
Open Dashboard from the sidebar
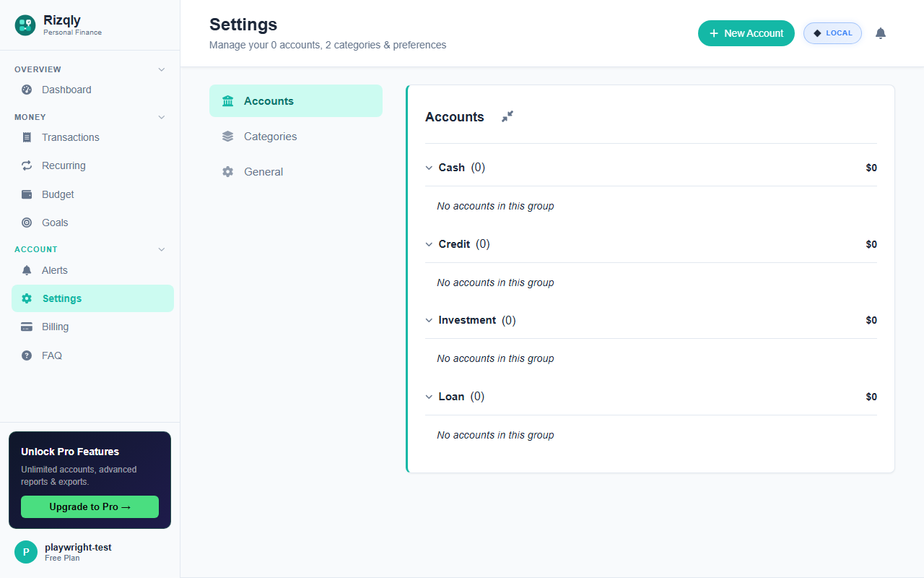click(x=66, y=90)
